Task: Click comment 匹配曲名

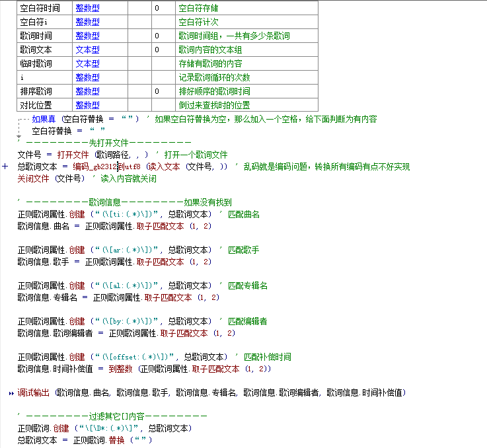Action: pos(244,214)
